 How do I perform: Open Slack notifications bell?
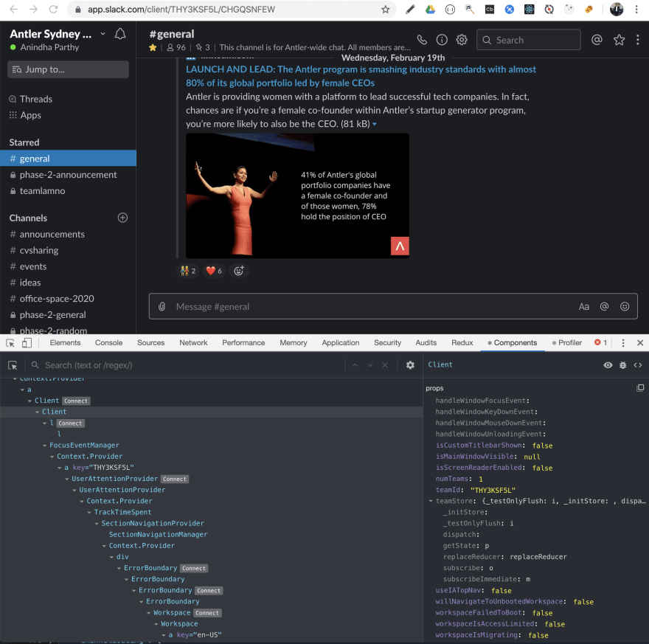pyautogui.click(x=120, y=34)
